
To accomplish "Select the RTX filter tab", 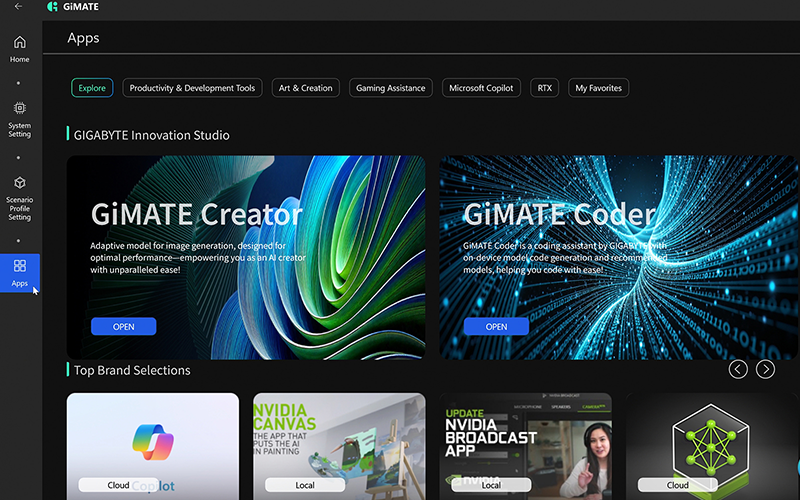I will 544,88.
